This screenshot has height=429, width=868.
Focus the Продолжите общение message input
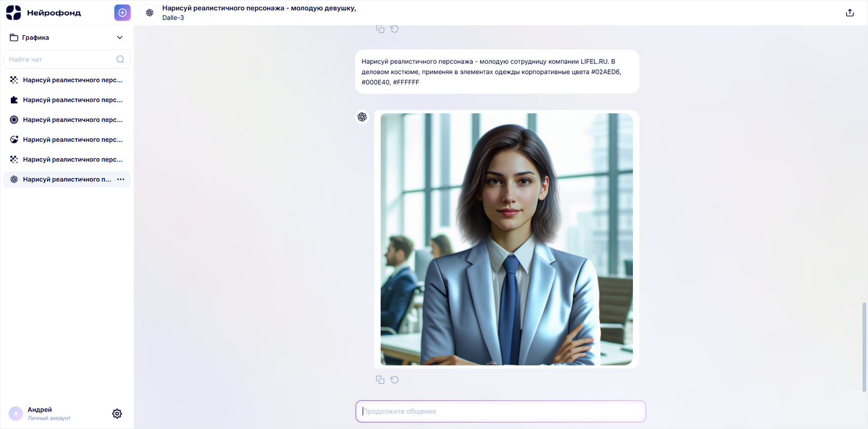501,411
